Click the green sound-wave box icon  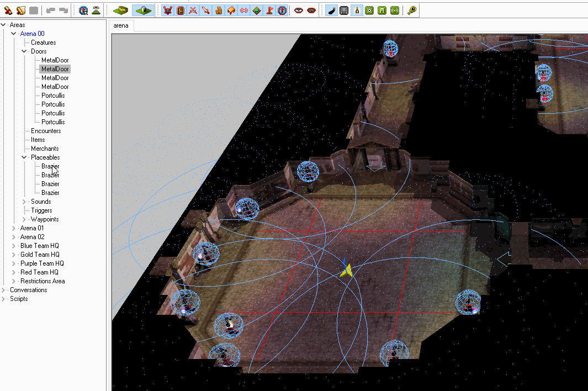pos(395,10)
